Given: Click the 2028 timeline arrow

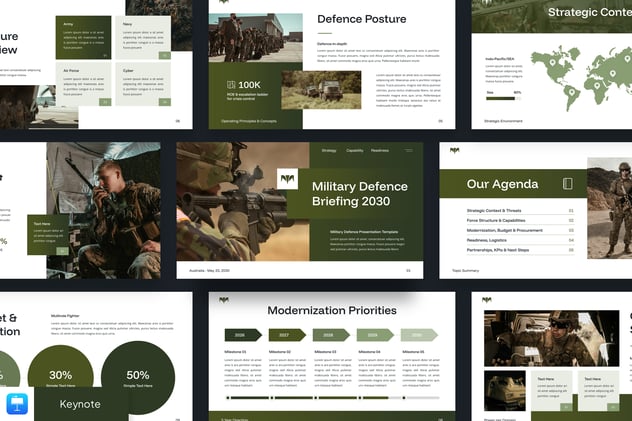Looking at the screenshot, I should coord(331,335).
